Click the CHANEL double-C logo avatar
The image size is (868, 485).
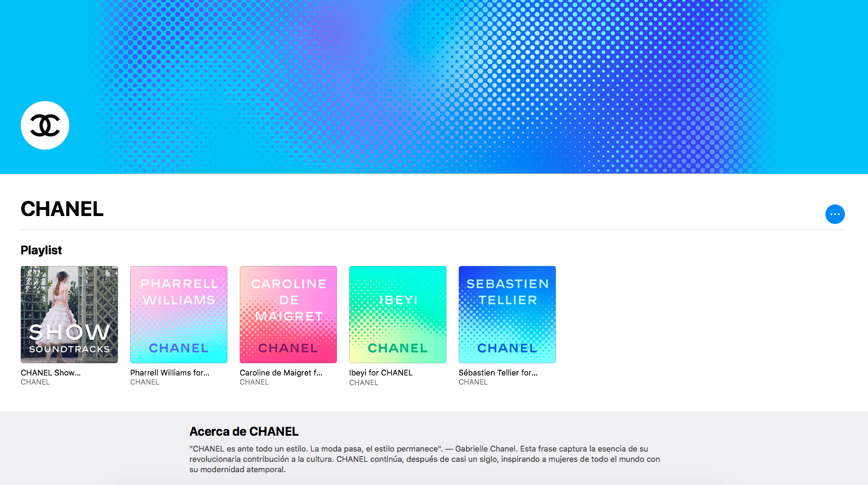(45, 125)
